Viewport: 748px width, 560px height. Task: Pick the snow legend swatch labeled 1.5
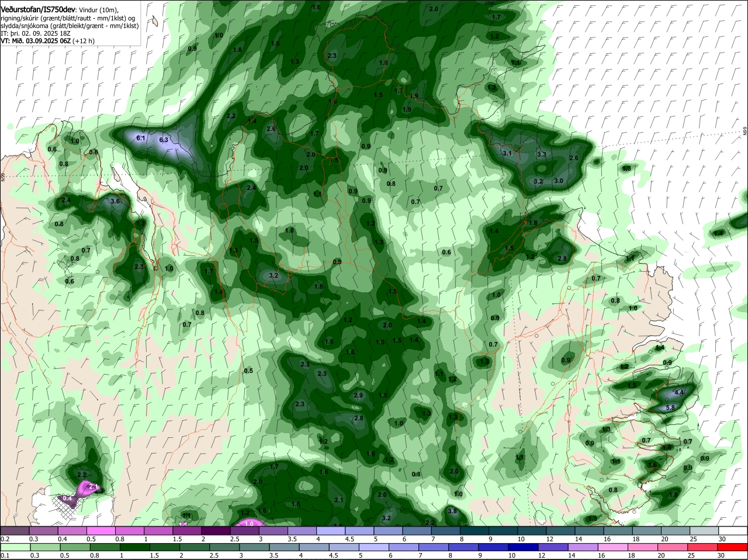187,531
